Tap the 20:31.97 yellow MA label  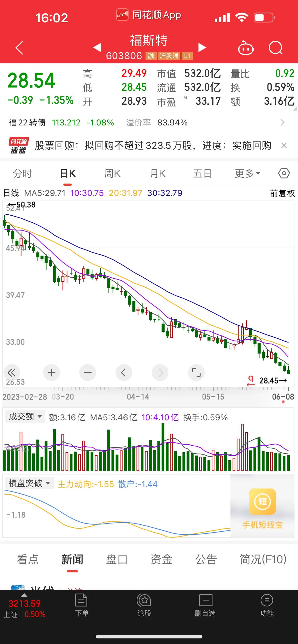[x=126, y=193]
